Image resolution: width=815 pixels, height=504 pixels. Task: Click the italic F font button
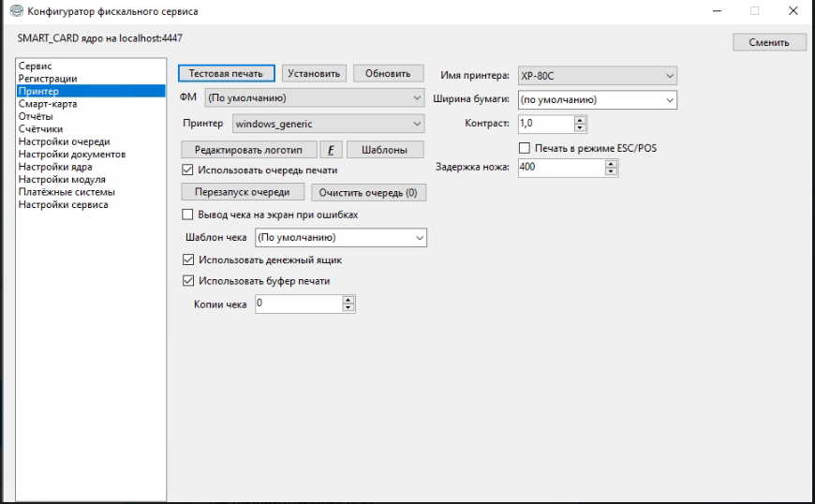(x=331, y=150)
